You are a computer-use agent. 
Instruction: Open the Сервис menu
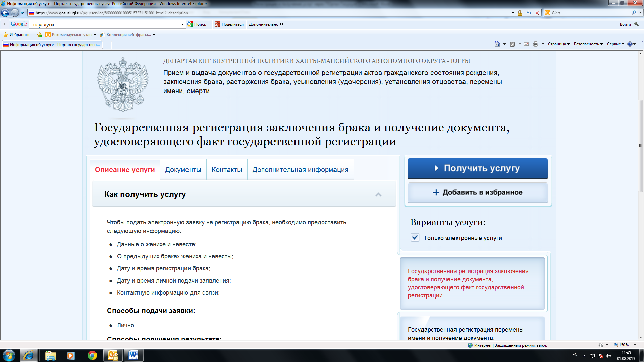click(x=615, y=44)
